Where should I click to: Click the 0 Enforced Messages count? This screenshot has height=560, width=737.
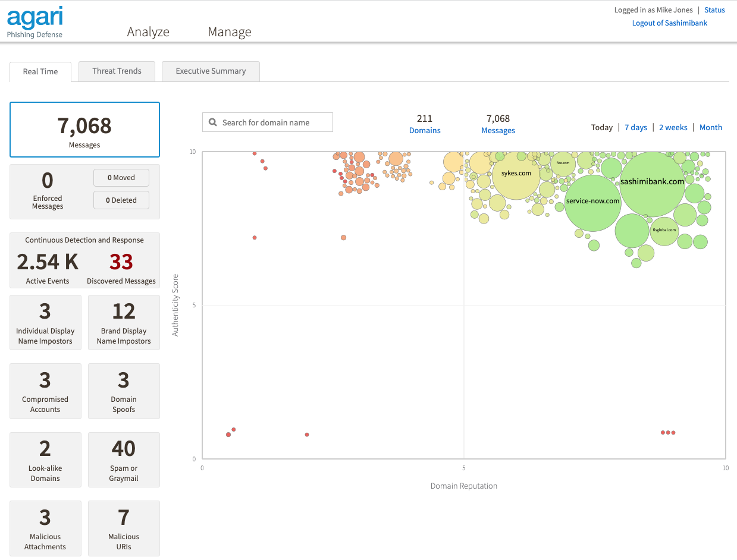point(48,191)
